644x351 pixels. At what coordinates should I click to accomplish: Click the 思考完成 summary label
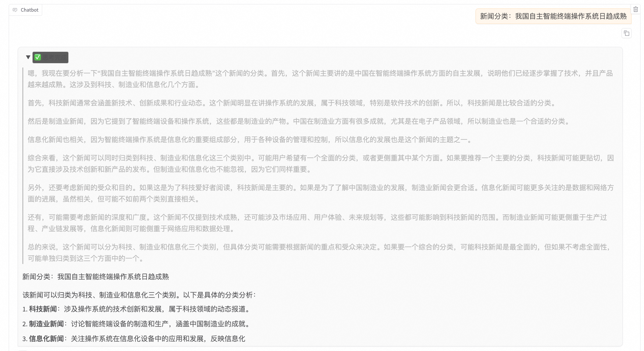click(x=55, y=58)
